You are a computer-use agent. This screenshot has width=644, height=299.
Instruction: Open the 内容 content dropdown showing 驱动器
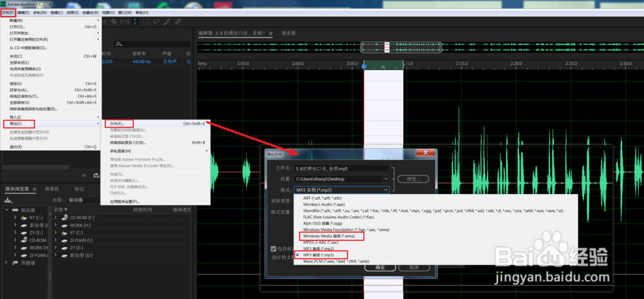83,200
